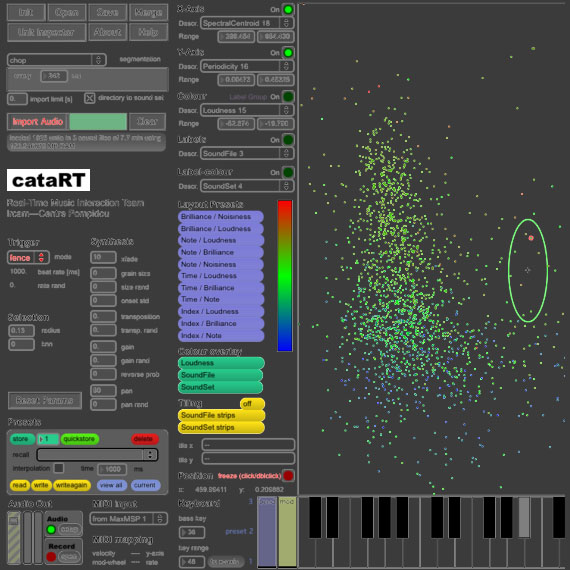Select the Time / Note layout preset
The width and height of the screenshot is (570, 570).
221,300
